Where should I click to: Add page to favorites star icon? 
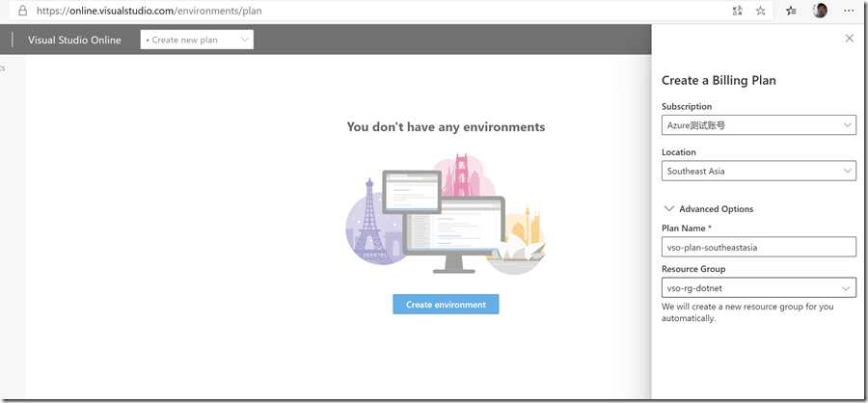point(761,11)
